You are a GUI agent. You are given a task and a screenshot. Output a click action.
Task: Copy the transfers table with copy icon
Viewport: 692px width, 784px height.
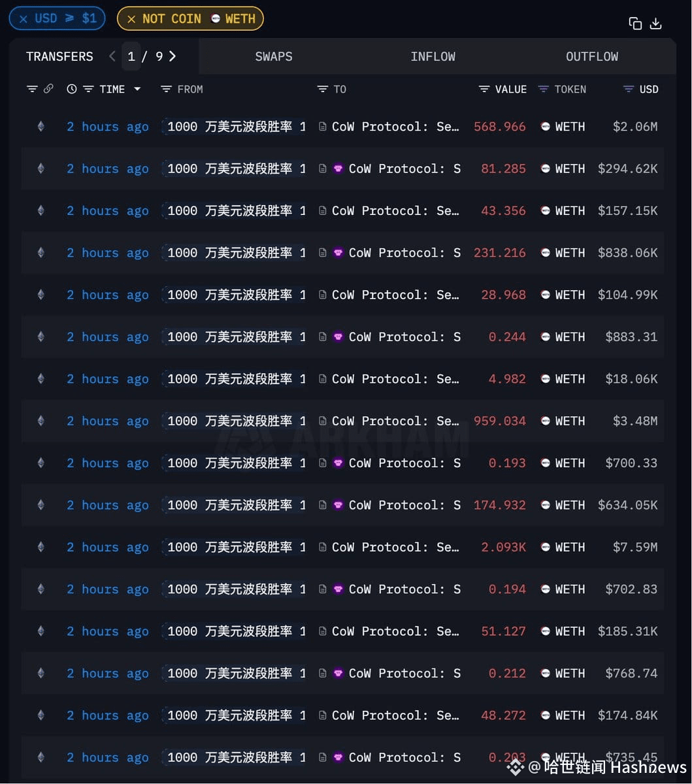click(x=635, y=24)
